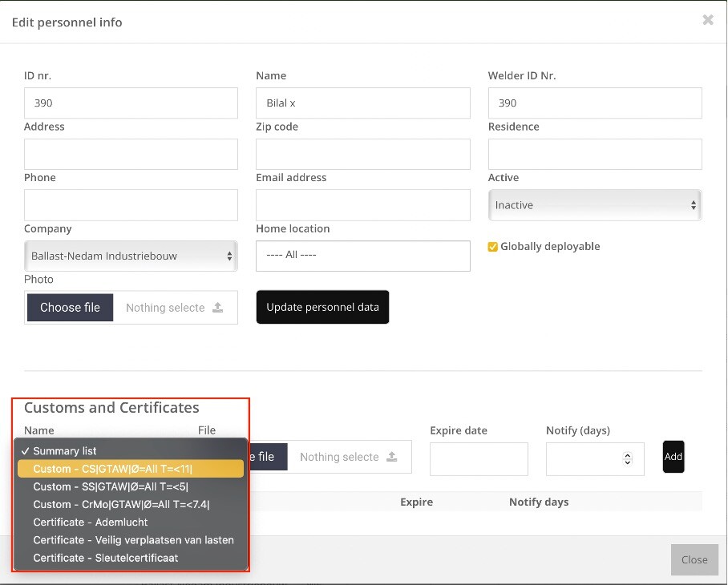
Task: Close the Edit personnel info dialog
Action: click(x=708, y=19)
